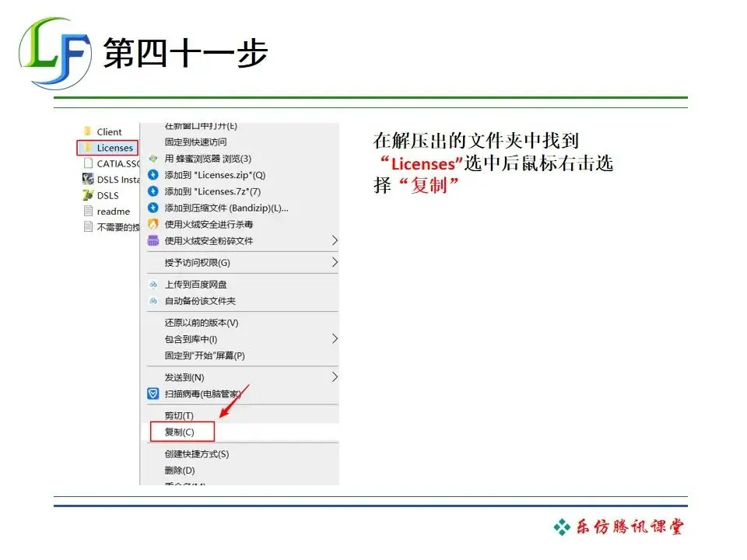The width and height of the screenshot is (747, 560).
Task: Select 剪切(T) in the context menu
Action: [x=179, y=415]
